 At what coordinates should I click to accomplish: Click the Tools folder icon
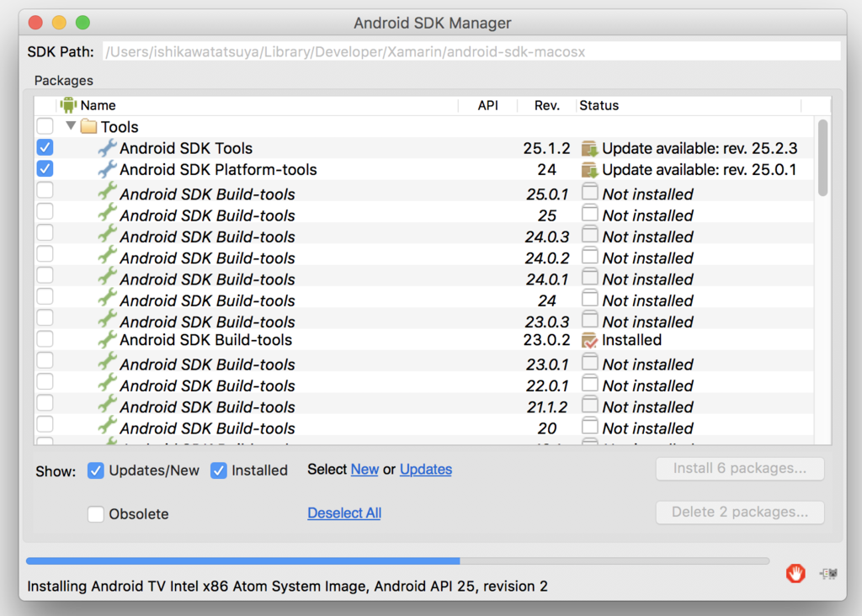pos(88,127)
